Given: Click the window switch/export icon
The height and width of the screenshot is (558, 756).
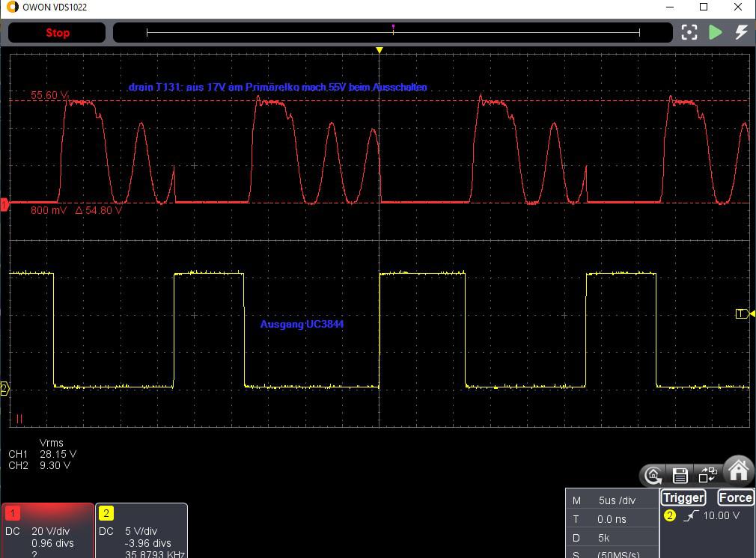Looking at the screenshot, I should tap(707, 475).
